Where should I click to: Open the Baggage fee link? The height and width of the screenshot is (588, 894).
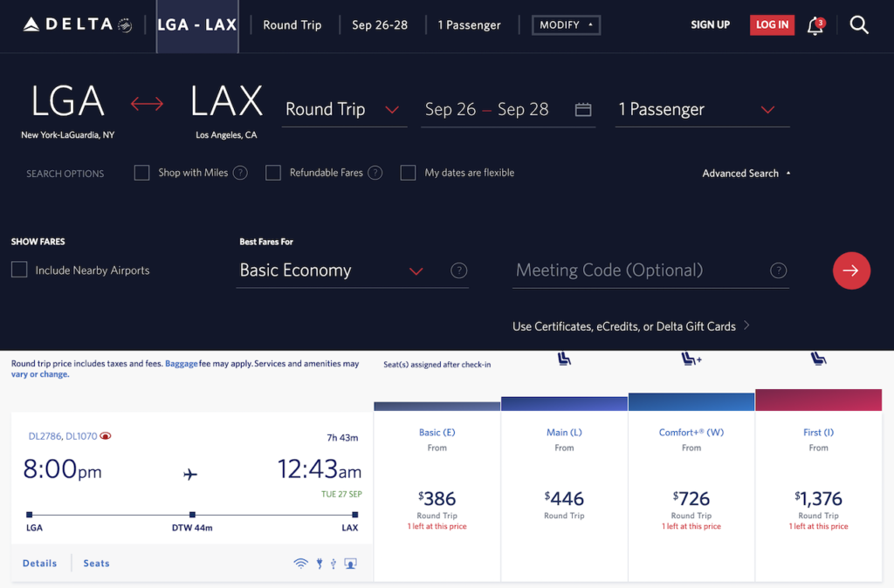tap(182, 364)
